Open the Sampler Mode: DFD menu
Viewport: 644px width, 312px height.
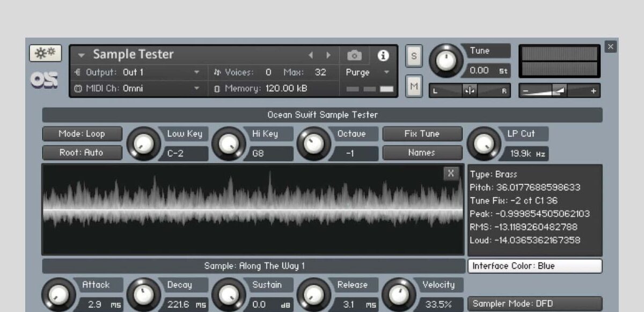(535, 303)
